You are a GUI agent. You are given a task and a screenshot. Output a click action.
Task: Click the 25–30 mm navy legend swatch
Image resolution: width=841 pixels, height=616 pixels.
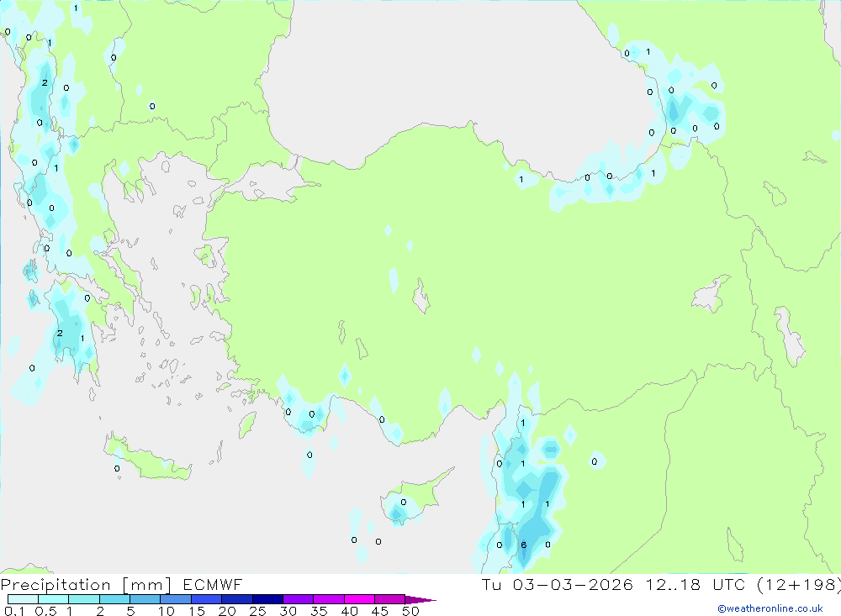tap(267, 599)
